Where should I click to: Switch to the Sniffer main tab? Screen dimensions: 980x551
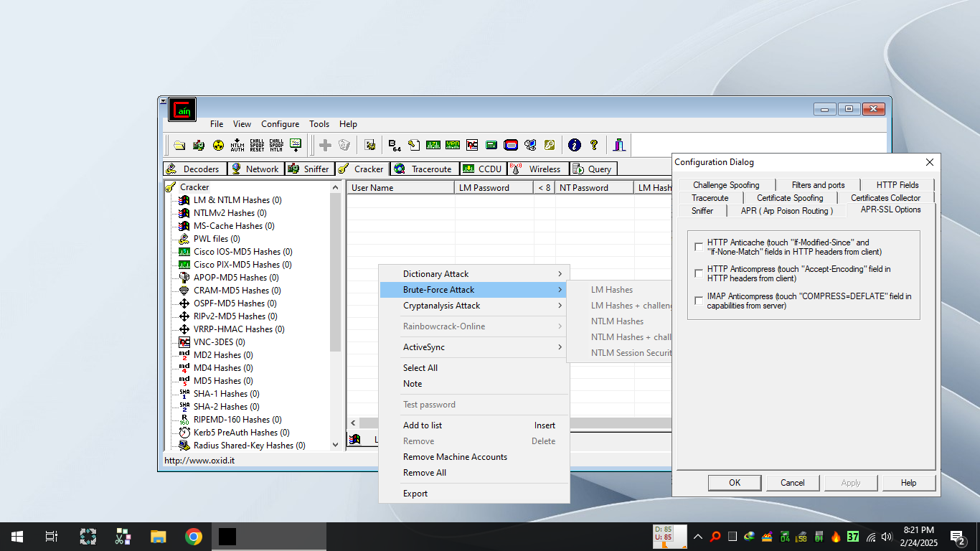tap(308, 169)
